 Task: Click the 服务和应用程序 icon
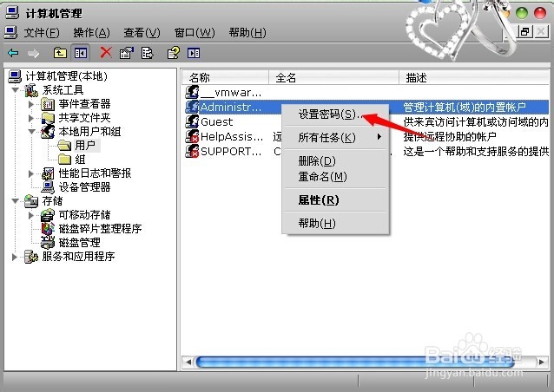(31, 257)
